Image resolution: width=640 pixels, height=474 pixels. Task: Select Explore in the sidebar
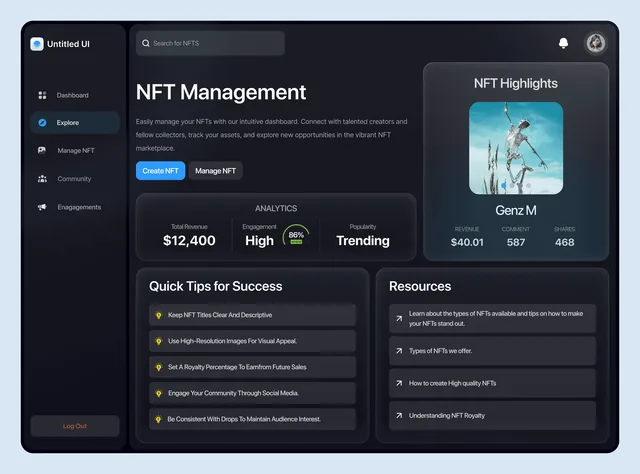point(75,122)
